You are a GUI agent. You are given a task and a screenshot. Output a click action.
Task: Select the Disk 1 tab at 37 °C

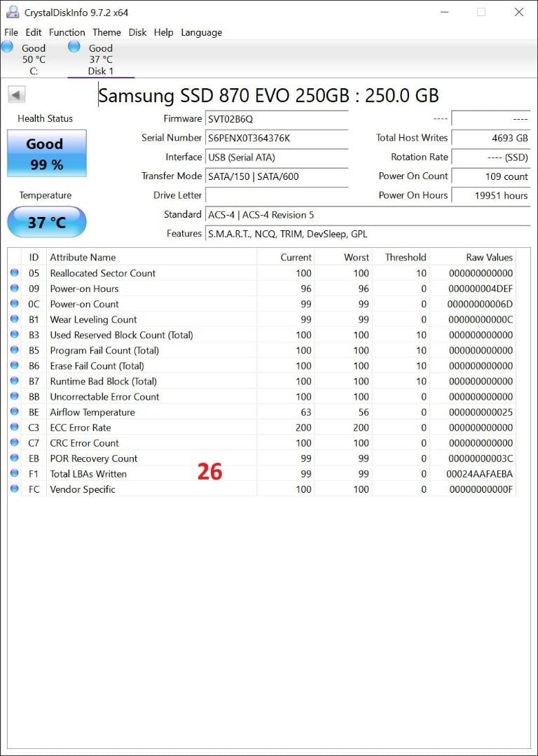tap(101, 59)
